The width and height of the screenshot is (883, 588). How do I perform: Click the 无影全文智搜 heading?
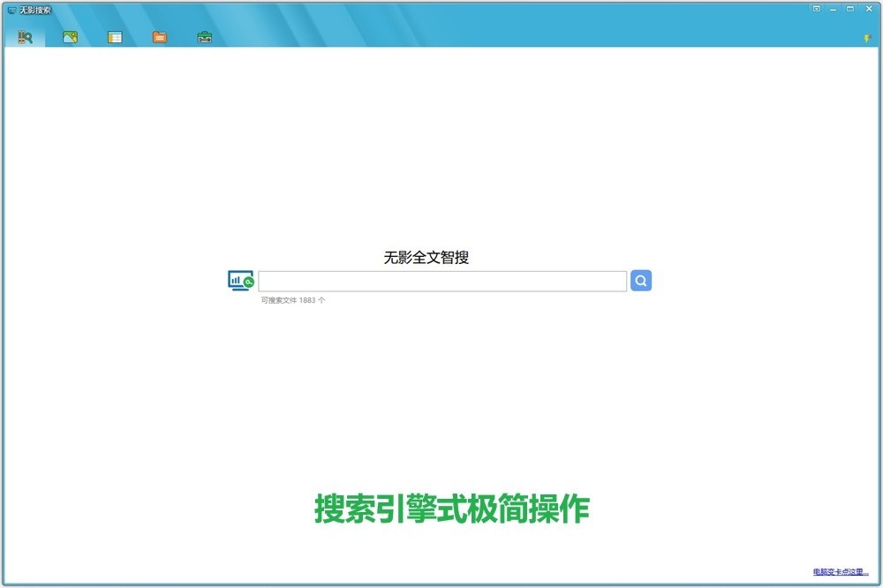coord(426,258)
